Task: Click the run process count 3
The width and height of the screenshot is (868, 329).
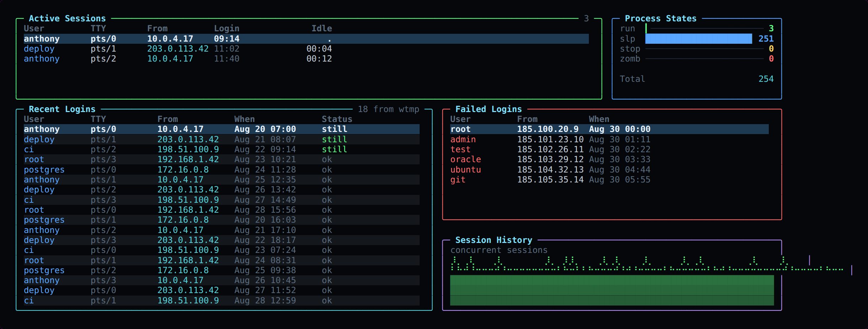Action: [x=771, y=28]
